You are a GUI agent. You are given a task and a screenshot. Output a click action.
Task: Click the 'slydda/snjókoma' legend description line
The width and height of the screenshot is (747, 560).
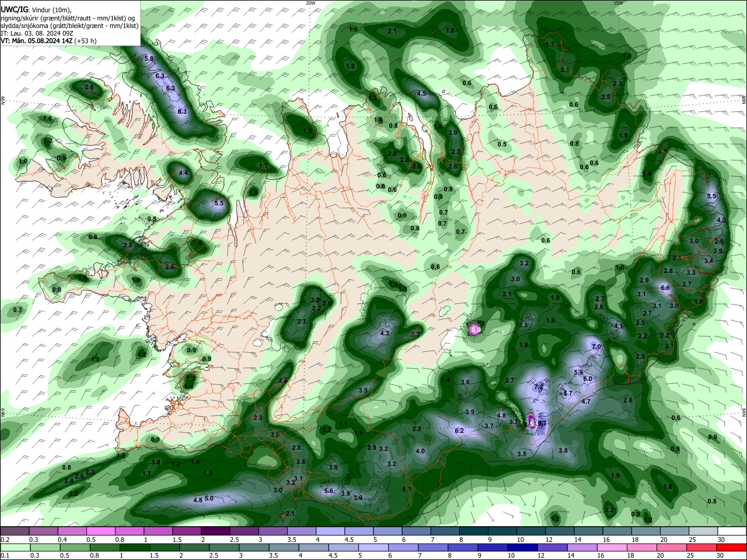70,26
